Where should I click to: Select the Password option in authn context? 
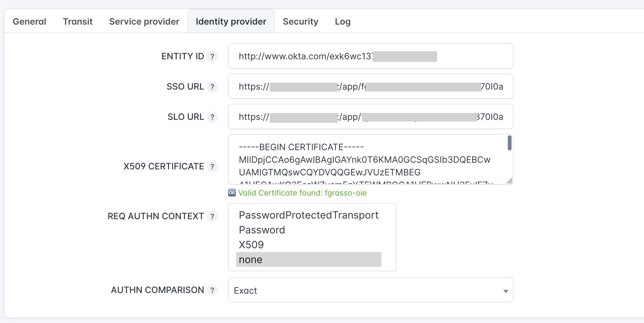coord(262,230)
